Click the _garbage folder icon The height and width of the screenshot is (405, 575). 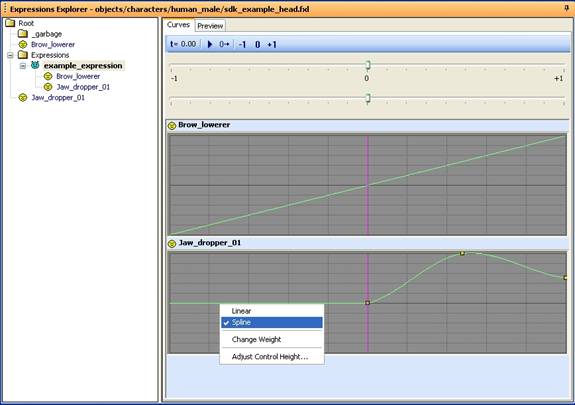tap(23, 34)
